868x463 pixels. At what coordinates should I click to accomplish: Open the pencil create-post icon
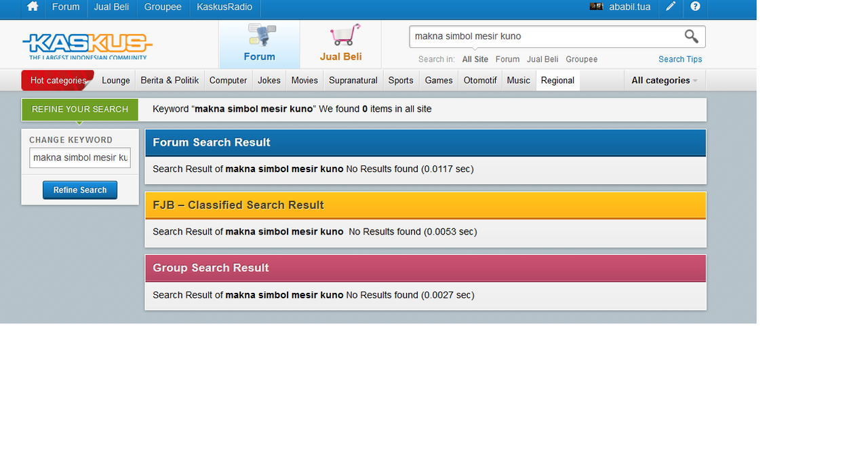coord(671,7)
